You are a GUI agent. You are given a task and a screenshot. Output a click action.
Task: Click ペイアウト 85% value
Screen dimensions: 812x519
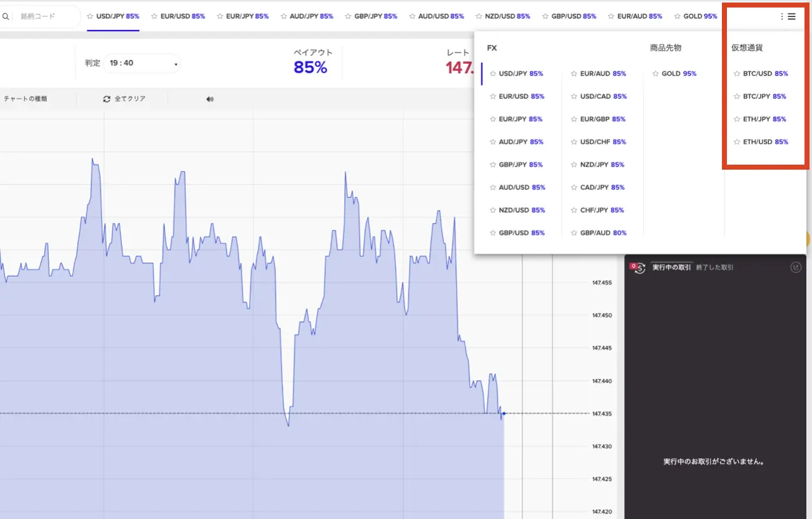point(310,68)
